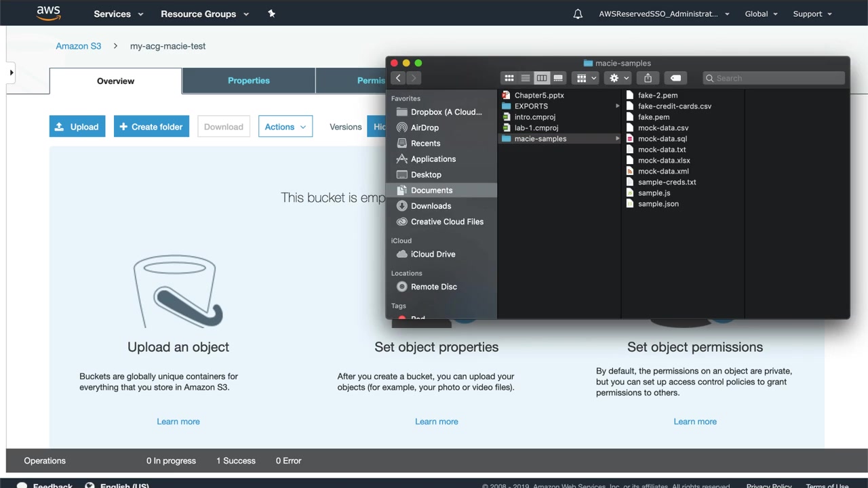Click the Finder search field
The height and width of the screenshot is (488, 868).
tap(774, 78)
